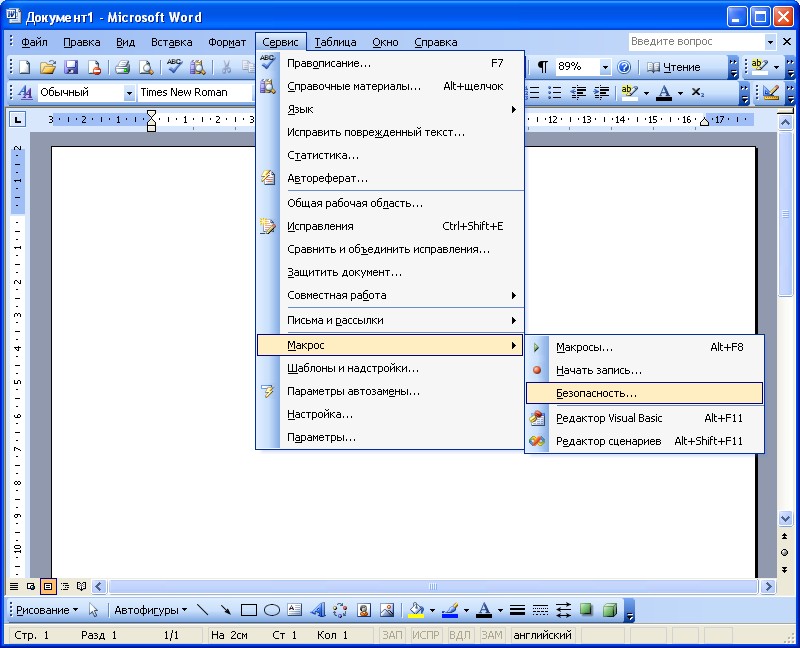Apply the Line Color brush in Drawing toolbar
Viewport: 800px width, 648px height.
[x=450, y=610]
